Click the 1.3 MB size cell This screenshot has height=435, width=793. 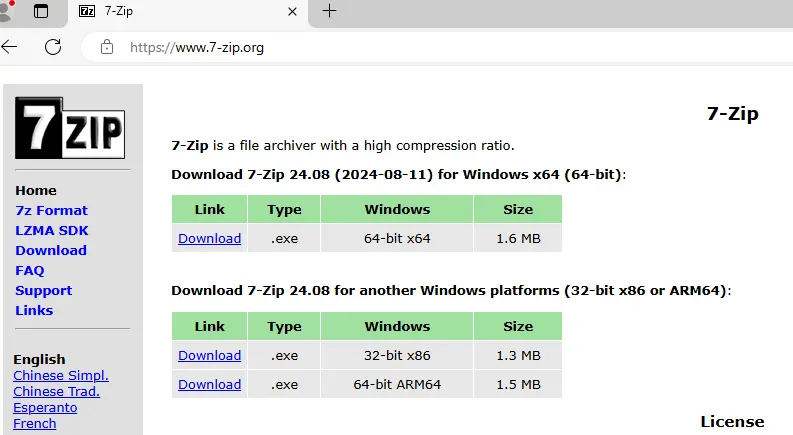(518, 356)
